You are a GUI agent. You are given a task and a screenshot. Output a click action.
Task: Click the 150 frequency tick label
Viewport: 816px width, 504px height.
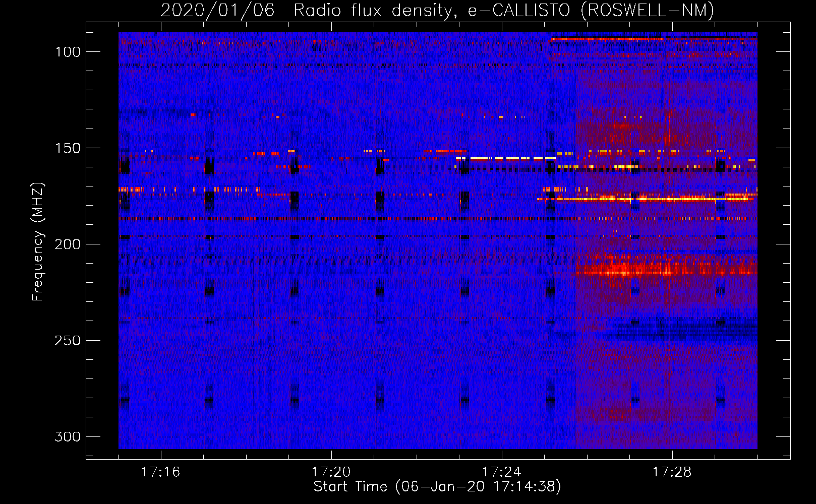point(68,148)
